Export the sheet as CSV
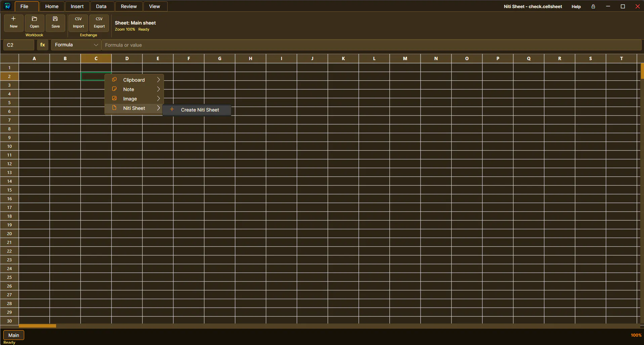The height and width of the screenshot is (345, 644). pos(99,23)
